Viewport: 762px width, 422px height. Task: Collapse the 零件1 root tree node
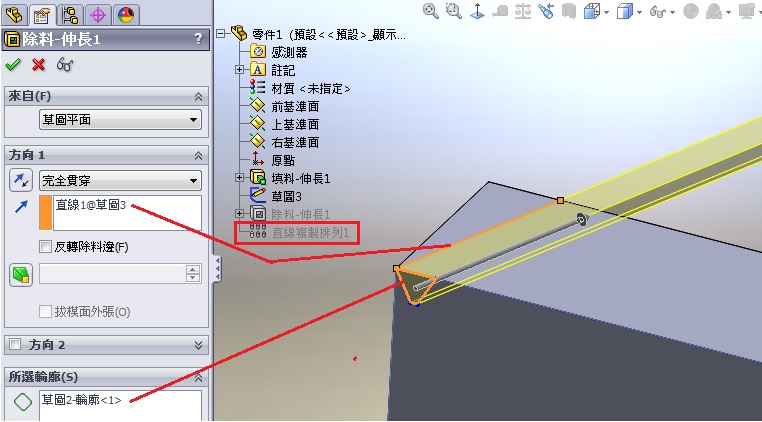tap(221, 34)
